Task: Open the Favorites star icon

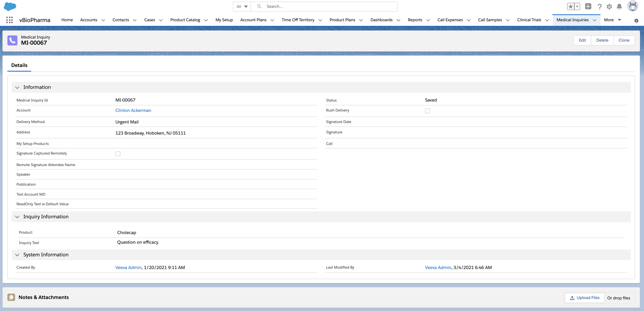Action: (x=571, y=7)
